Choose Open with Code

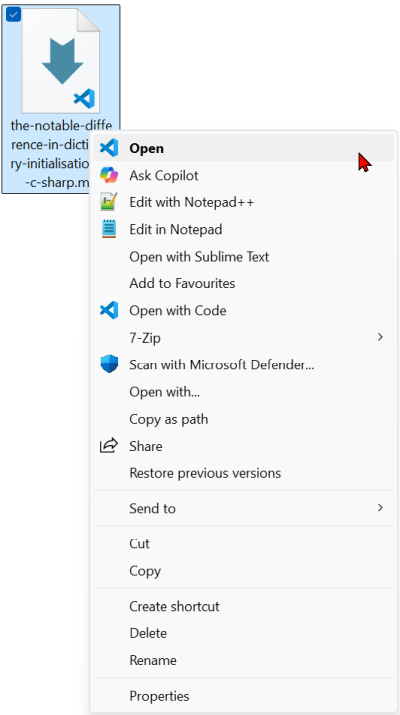[x=244, y=311]
